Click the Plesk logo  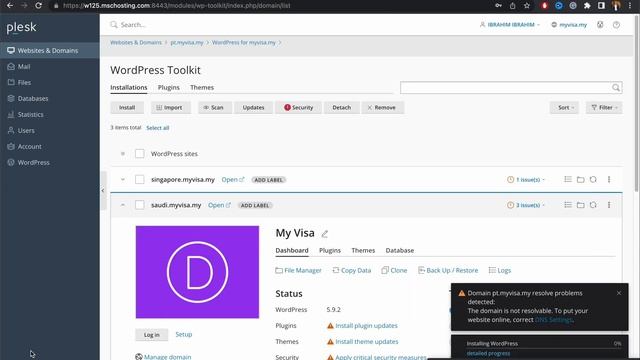21,27
